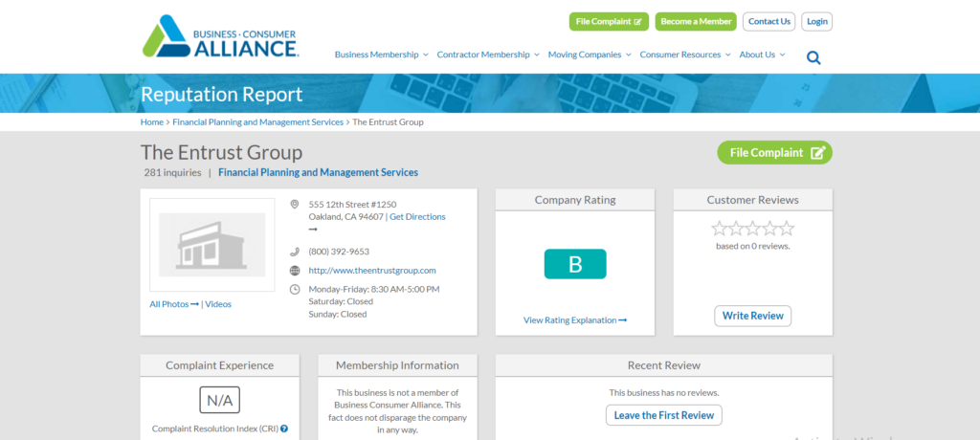Click the Recent Review panel header
980x440 pixels.
(664, 365)
